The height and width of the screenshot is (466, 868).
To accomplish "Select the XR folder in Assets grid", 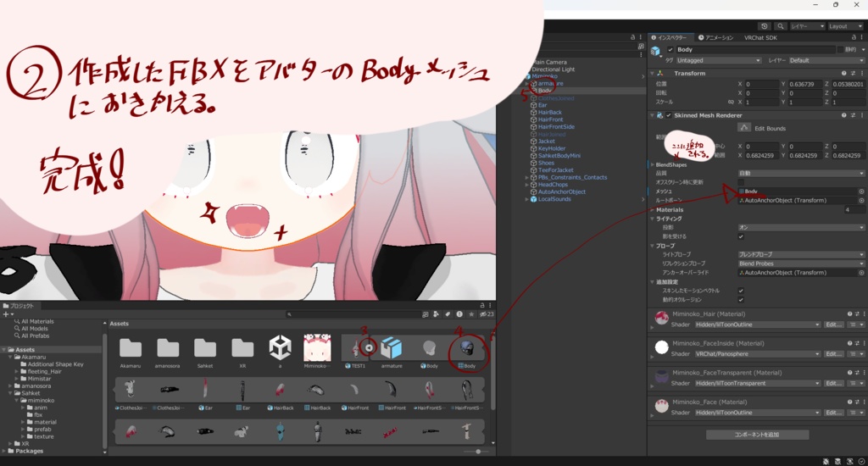I will point(242,349).
